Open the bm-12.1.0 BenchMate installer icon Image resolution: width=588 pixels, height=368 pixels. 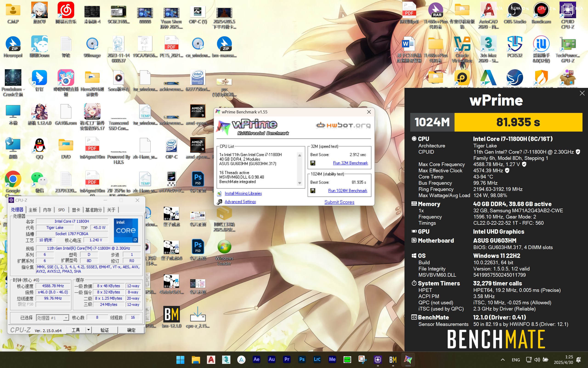[x=172, y=317]
